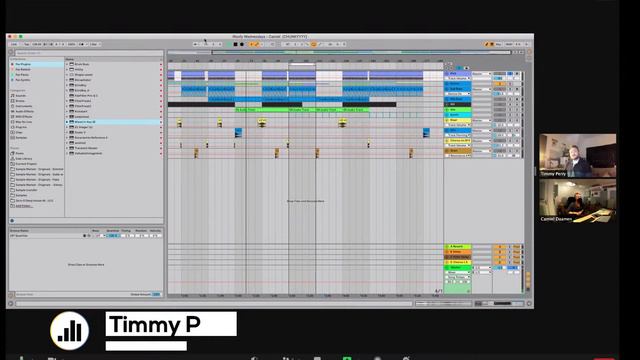Click Timmy Perry's video thumbnail in Zoom

578,156
